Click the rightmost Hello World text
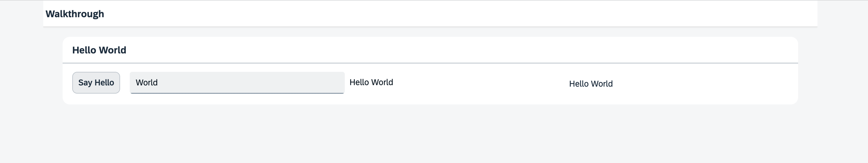Image resolution: width=868 pixels, height=163 pixels. tap(591, 84)
